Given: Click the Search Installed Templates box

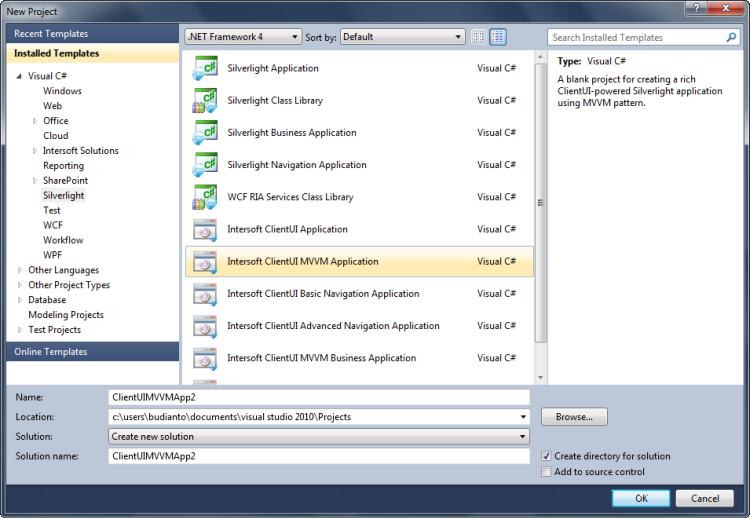Looking at the screenshot, I should 643,37.
